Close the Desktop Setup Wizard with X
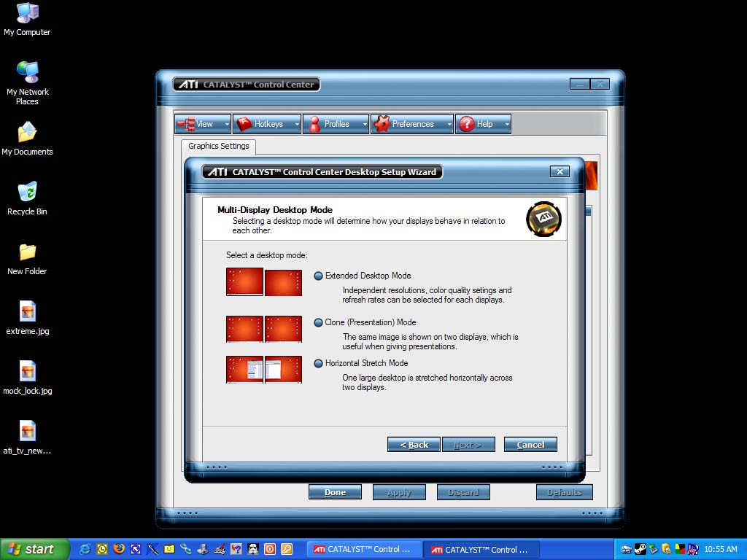The height and width of the screenshot is (560, 747). (560, 171)
